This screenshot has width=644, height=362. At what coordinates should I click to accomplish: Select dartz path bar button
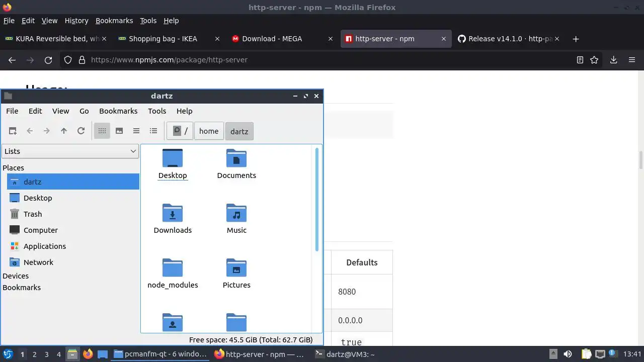point(239,131)
